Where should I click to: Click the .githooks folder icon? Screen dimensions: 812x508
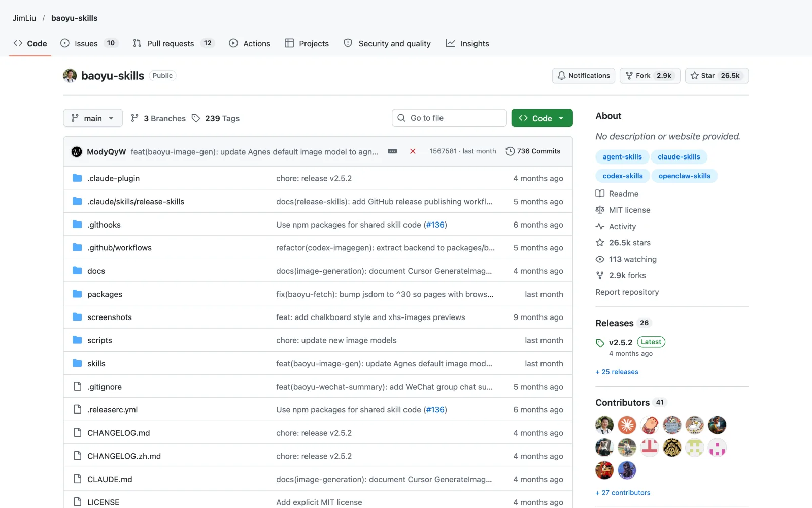(77, 225)
